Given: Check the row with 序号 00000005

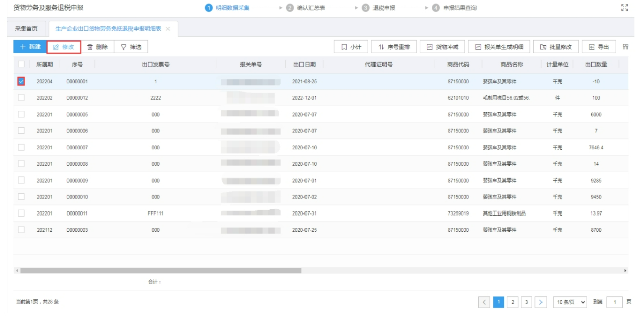Looking at the screenshot, I should point(21,114).
